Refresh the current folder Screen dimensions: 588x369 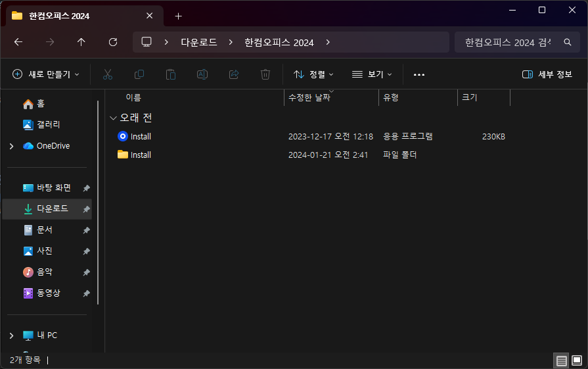point(113,42)
